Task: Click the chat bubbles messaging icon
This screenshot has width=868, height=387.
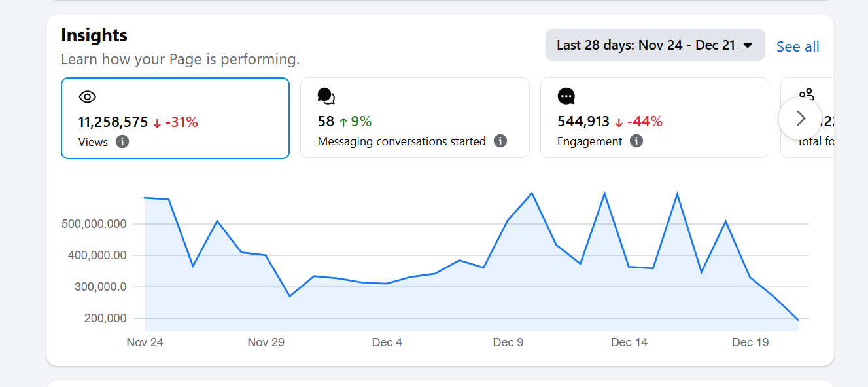Action: click(x=326, y=96)
